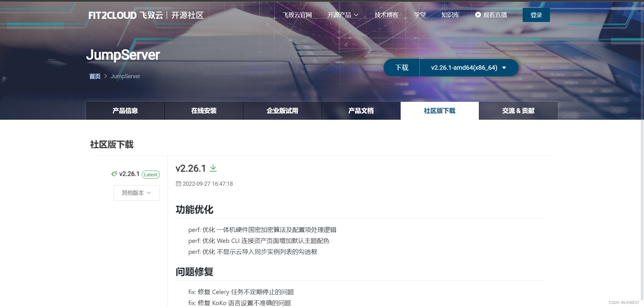
Task: Open the v2.26.1-amd64(x86_64) version selector
Action: click(x=469, y=67)
